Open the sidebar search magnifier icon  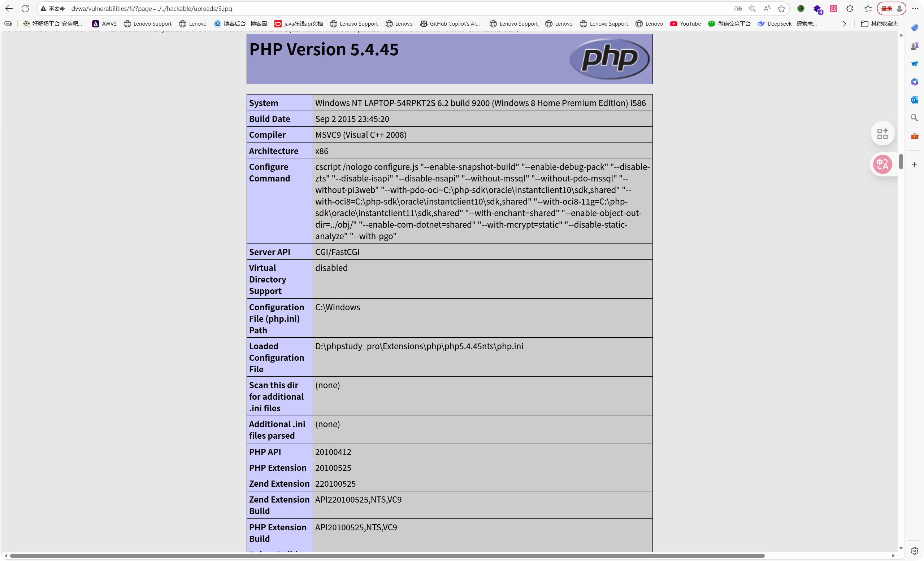point(915,118)
